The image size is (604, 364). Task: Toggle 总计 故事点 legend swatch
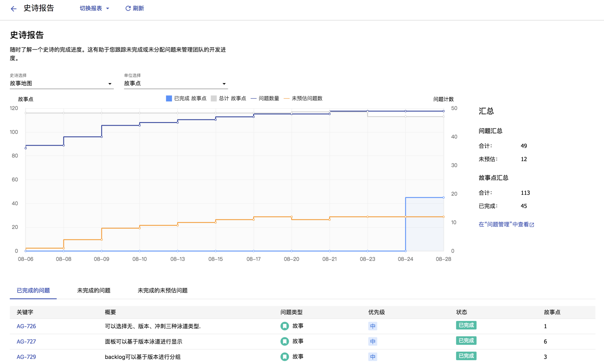click(214, 98)
